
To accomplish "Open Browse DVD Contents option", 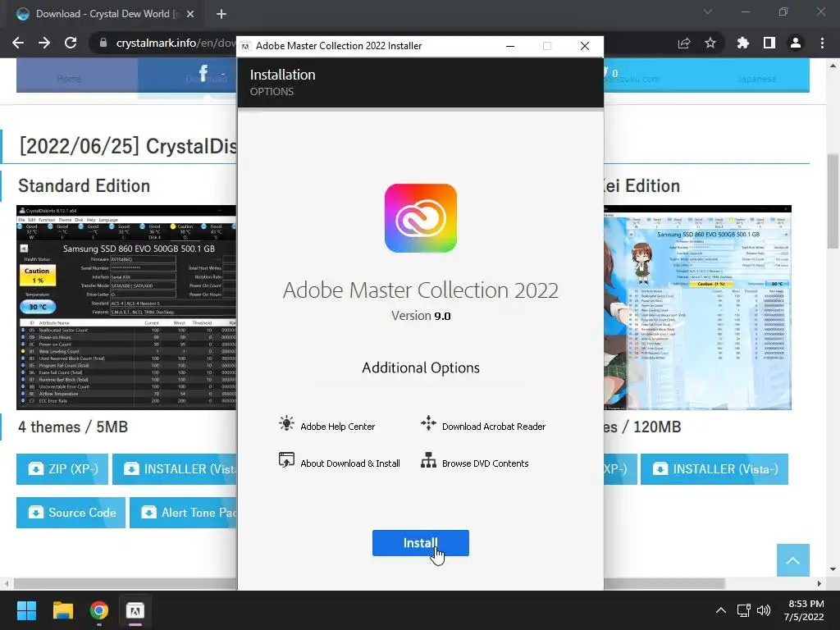I will click(x=485, y=463).
